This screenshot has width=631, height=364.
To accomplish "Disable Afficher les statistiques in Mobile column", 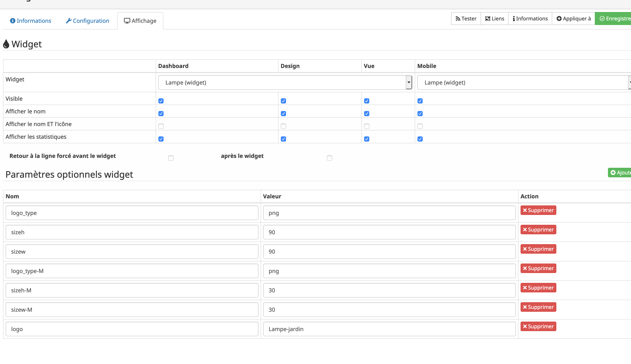I will click(420, 139).
